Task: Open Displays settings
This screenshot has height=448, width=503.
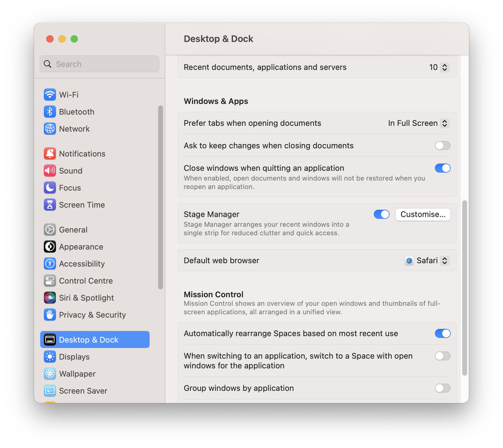Action: click(95, 357)
